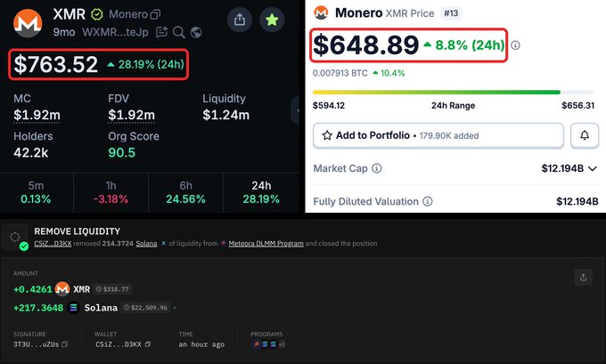
Task: Click the $318.77 historical value badge
Action: click(113, 288)
